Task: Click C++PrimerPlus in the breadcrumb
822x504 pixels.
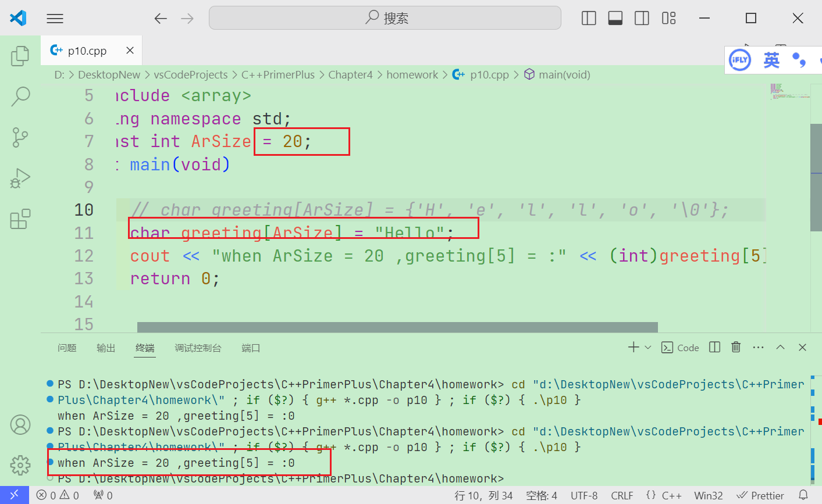Action: 278,75
